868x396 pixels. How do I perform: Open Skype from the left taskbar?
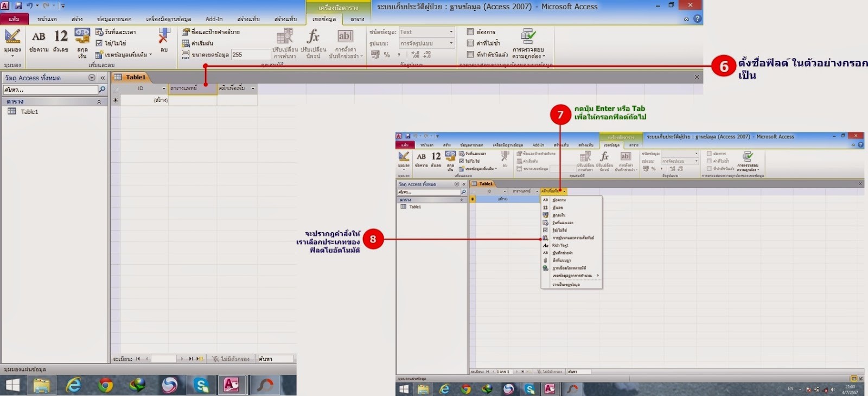pos(201,385)
